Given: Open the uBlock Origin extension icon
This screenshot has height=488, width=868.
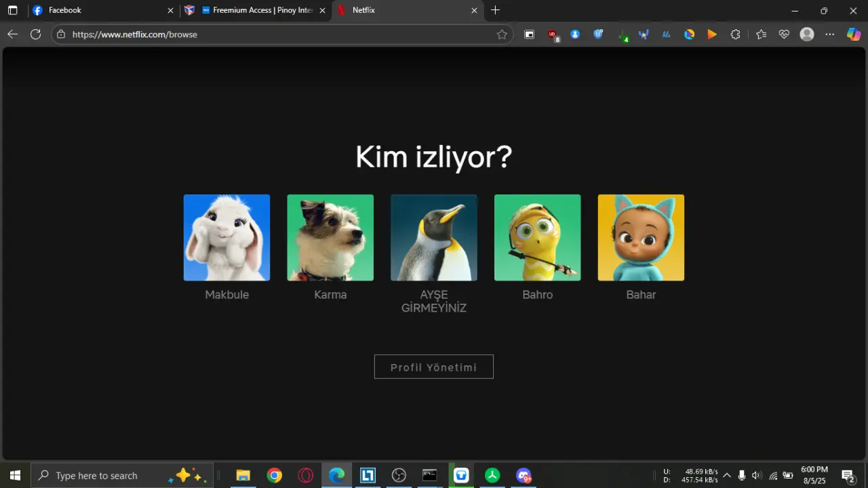Looking at the screenshot, I should [552, 35].
